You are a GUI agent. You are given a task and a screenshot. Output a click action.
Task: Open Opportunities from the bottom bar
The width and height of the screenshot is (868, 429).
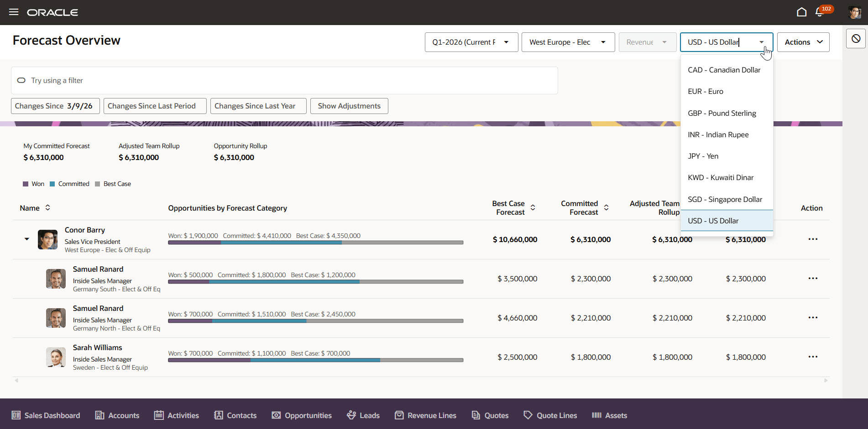click(302, 415)
